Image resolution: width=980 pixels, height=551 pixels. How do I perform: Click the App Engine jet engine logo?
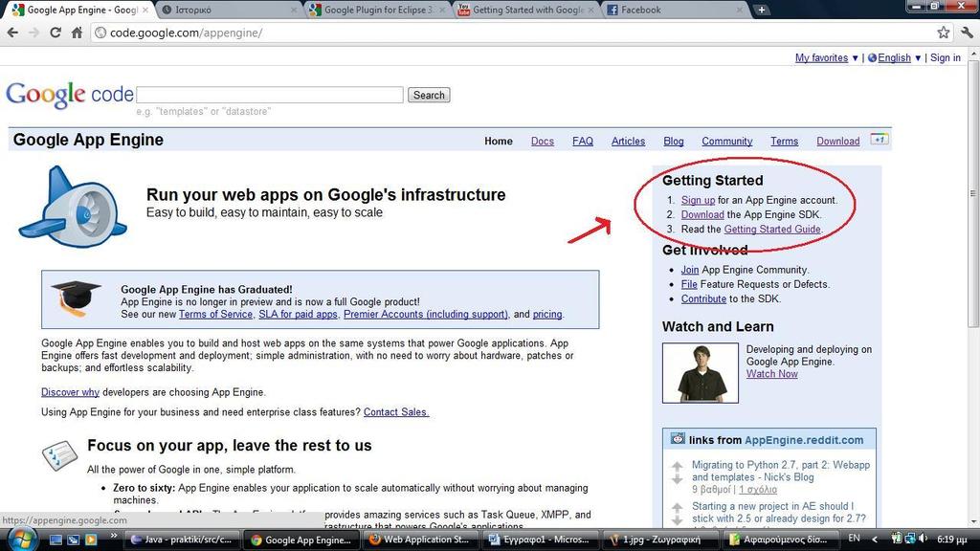pos(73,207)
